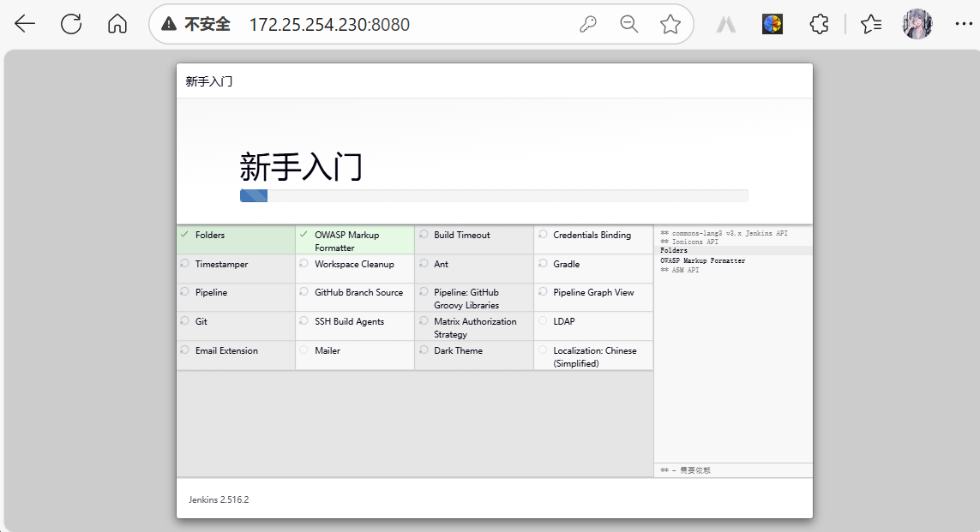Click the log legend text below install log
This screenshot has width=980, height=532.
[x=686, y=470]
